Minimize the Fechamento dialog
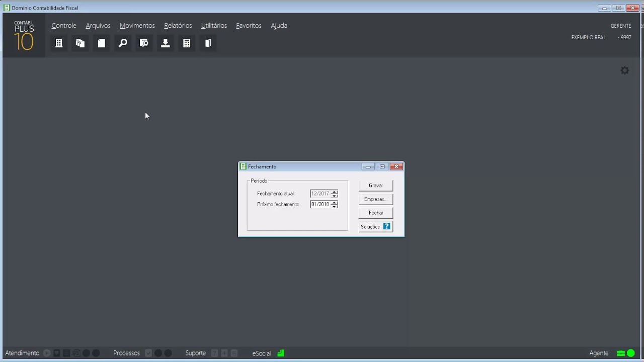 point(368,166)
